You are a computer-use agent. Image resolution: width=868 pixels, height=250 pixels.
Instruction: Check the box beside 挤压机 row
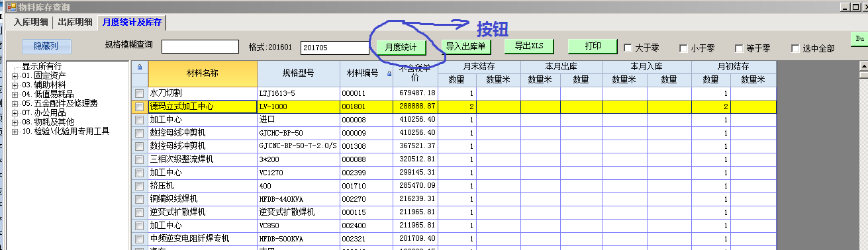click(140, 186)
